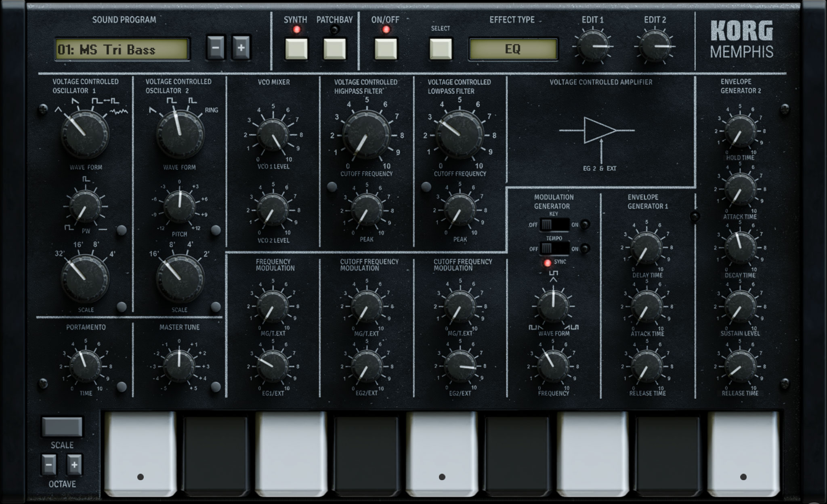Click the patch jack beside MASTER TUNE knob
The height and width of the screenshot is (504, 827).
pos(216,386)
